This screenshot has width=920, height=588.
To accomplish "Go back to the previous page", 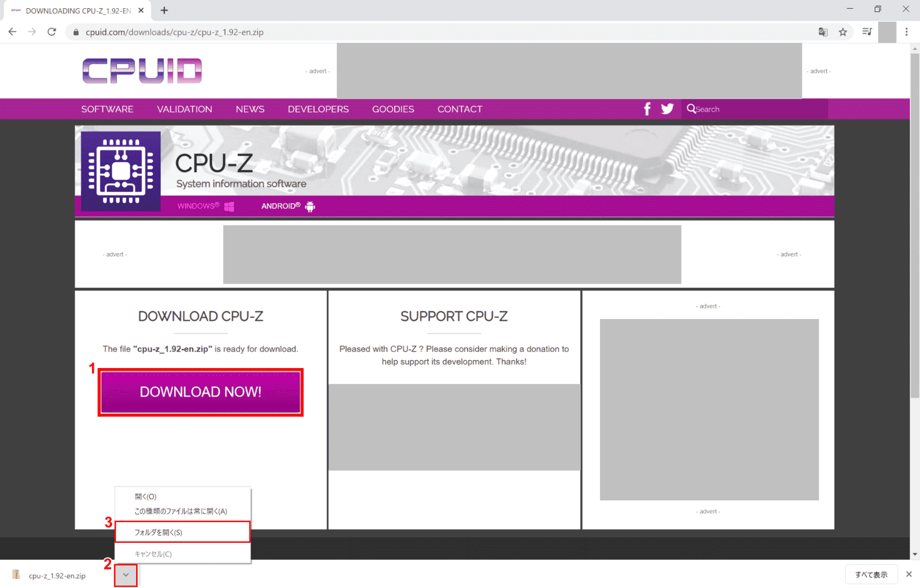I will (x=13, y=32).
